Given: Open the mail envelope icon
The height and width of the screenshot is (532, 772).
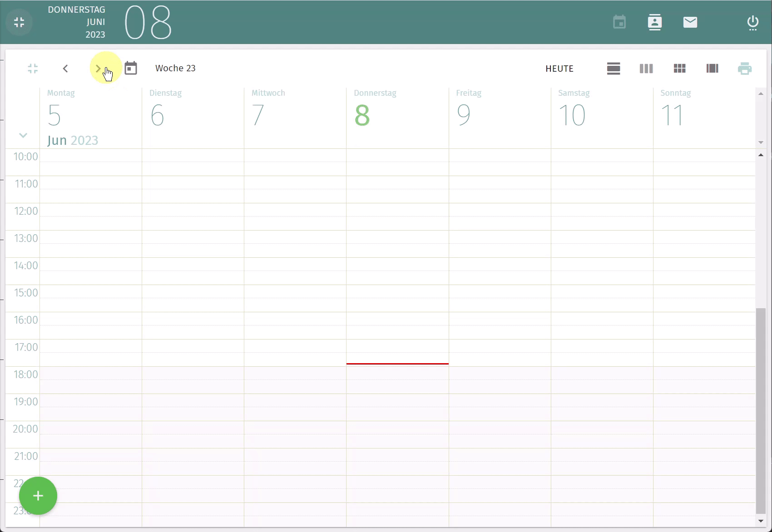Looking at the screenshot, I should click(690, 22).
